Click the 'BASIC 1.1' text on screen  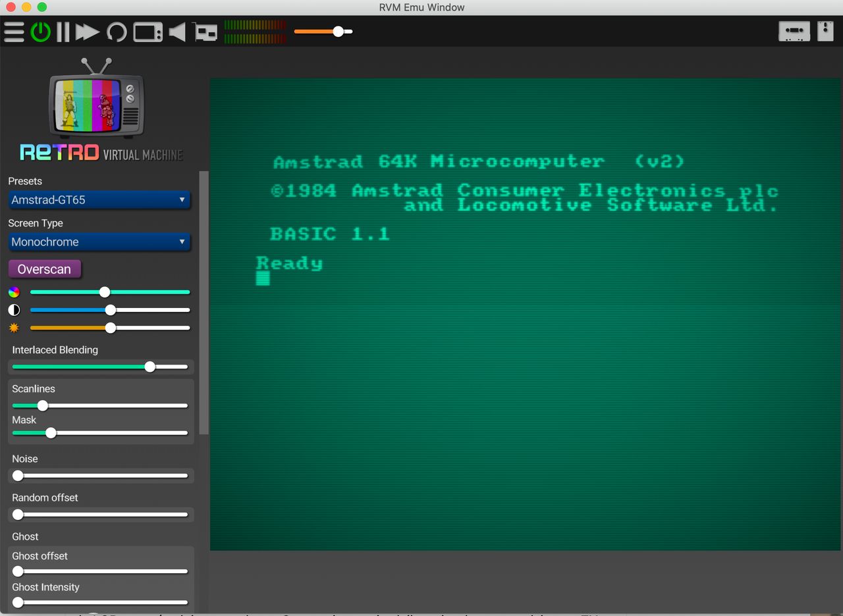click(329, 234)
